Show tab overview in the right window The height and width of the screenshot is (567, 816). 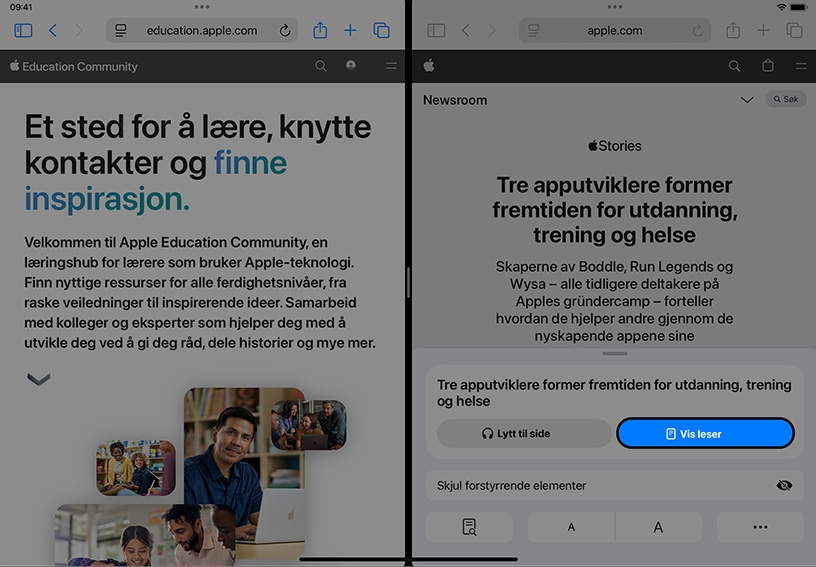[794, 31]
